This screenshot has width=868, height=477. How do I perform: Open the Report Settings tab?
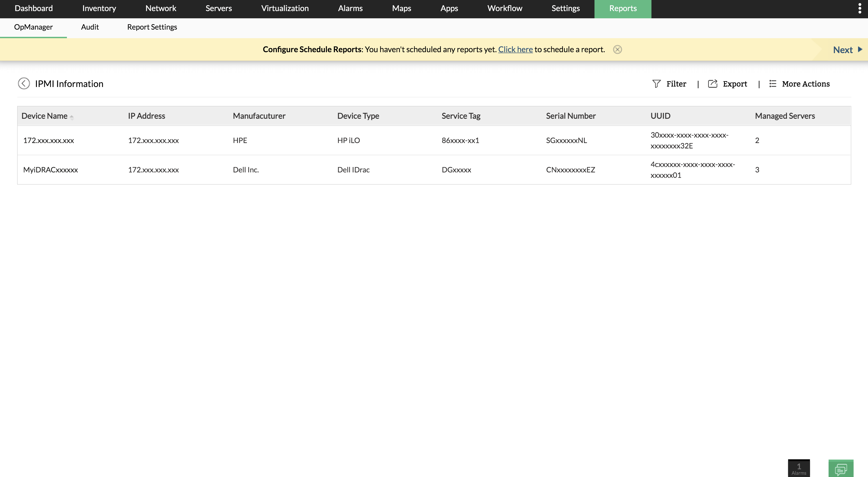coord(152,27)
